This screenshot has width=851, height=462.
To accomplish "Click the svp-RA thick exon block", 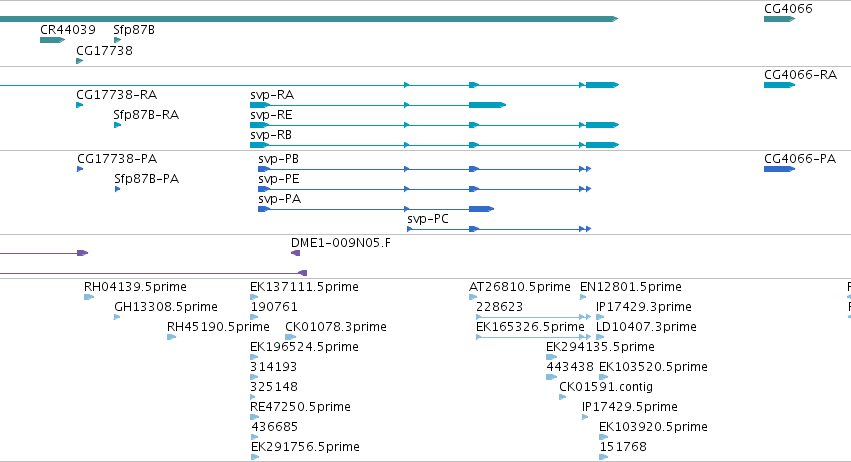I will (x=487, y=105).
